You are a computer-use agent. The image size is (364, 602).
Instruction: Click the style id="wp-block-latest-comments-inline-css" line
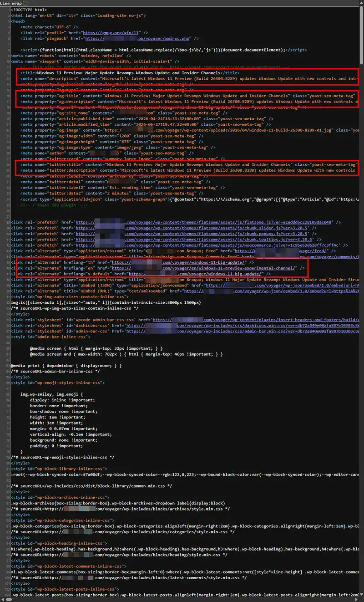pyautogui.click(x=69, y=566)
